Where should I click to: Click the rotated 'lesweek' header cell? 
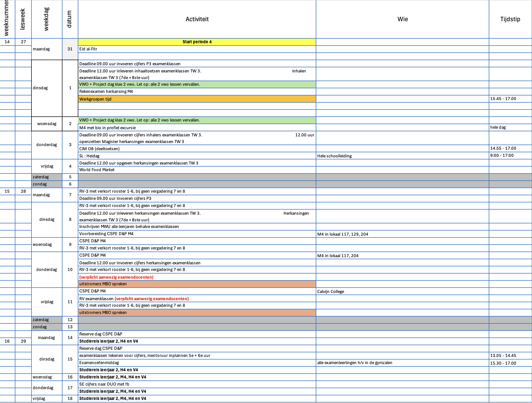click(23, 19)
